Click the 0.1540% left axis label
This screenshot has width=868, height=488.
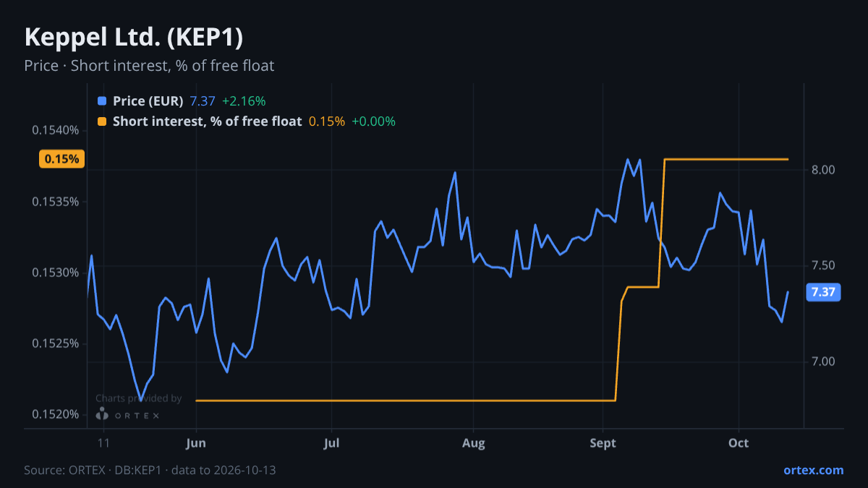pyautogui.click(x=56, y=131)
